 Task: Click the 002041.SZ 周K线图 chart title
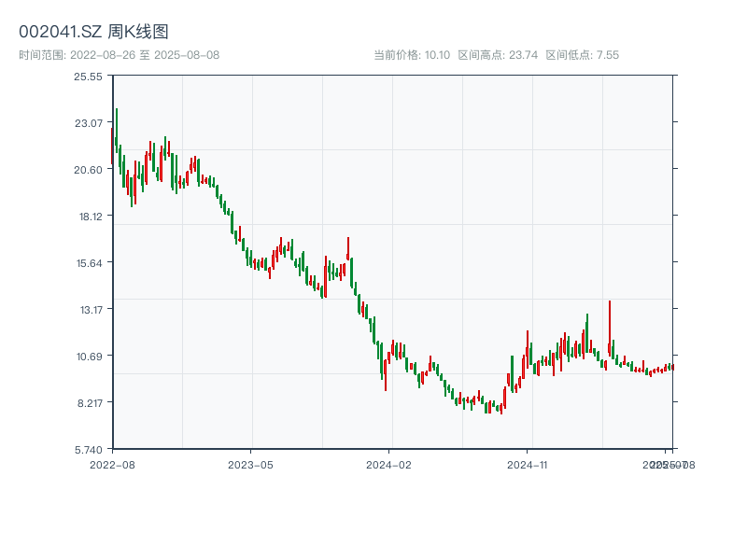click(x=93, y=32)
